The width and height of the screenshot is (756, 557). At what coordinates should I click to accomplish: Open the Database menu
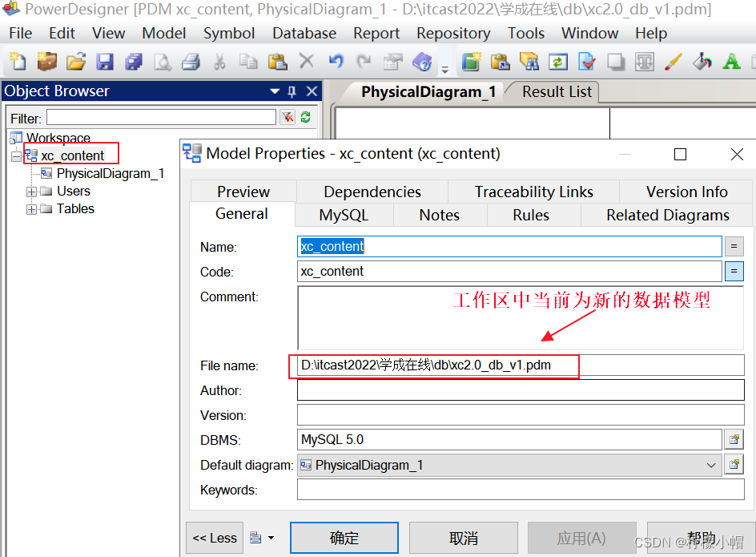pyautogui.click(x=304, y=33)
